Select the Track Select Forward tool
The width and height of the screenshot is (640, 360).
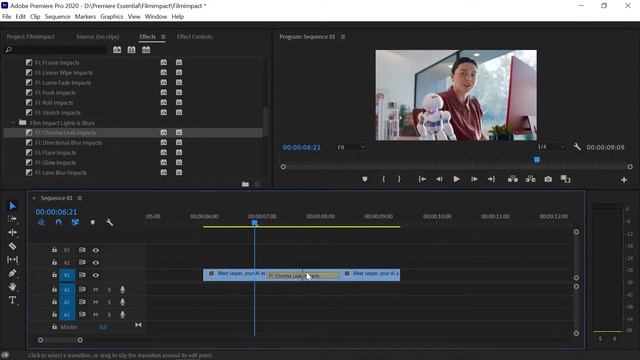pos(12,219)
